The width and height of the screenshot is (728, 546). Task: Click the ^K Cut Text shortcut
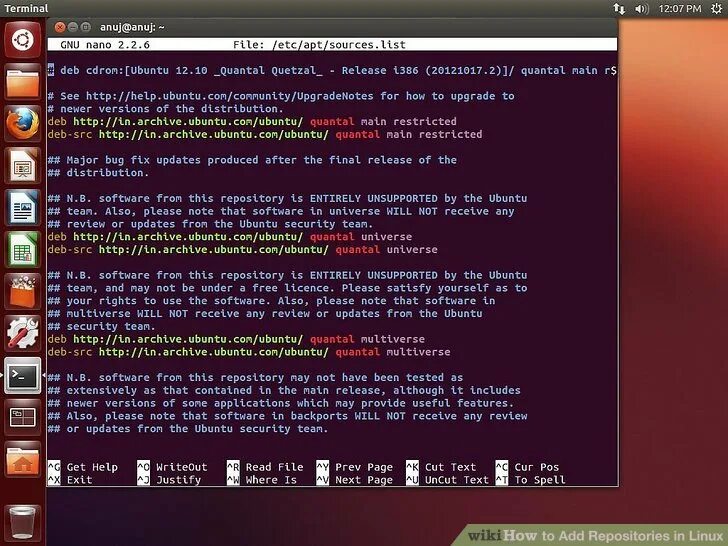[x=441, y=467]
